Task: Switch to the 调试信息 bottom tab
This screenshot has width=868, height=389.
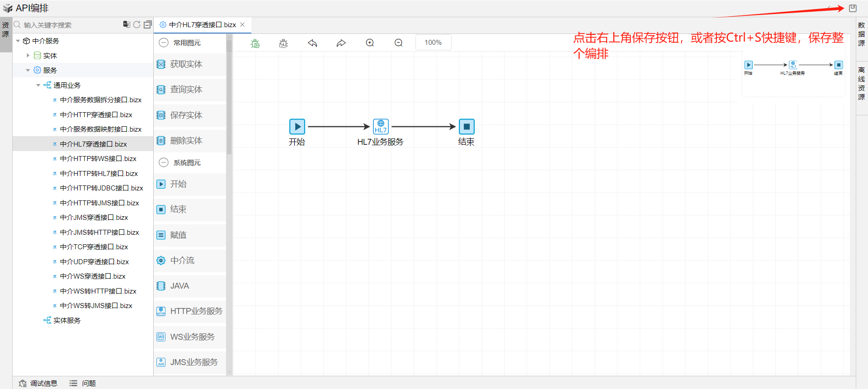Action: (x=38, y=383)
